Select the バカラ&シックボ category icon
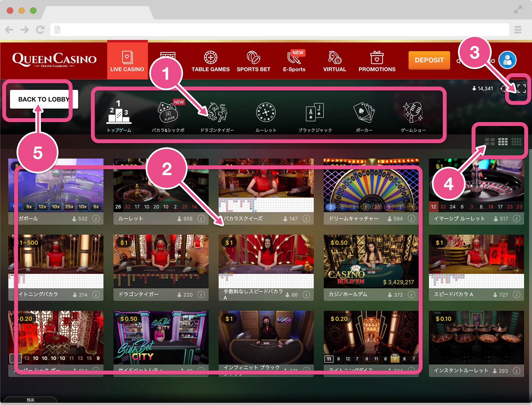 coord(168,117)
